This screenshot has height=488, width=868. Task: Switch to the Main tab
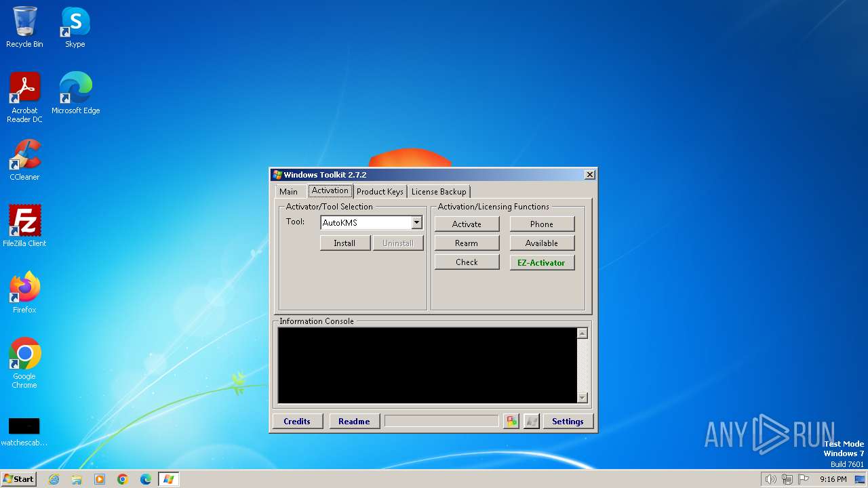click(288, 192)
